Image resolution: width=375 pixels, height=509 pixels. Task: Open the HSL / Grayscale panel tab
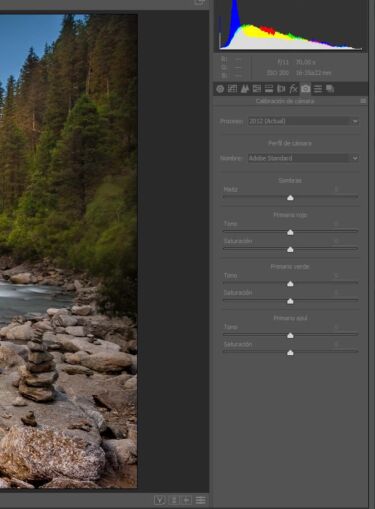click(257, 89)
